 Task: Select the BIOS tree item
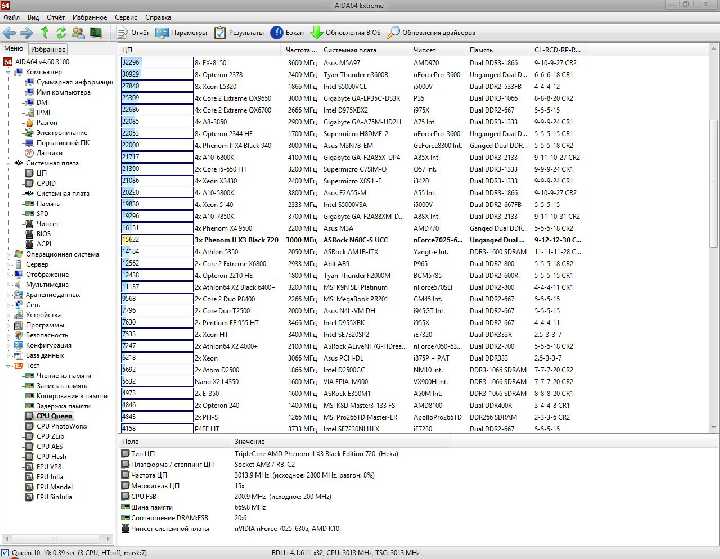(38, 234)
